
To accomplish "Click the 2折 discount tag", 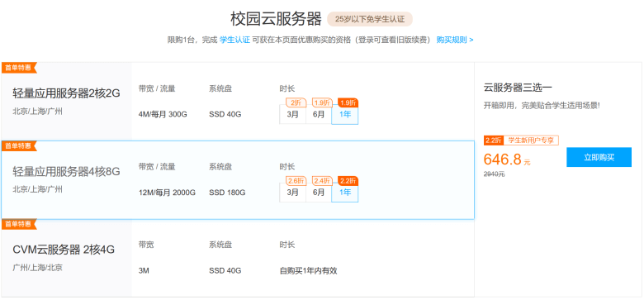I will [x=296, y=102].
